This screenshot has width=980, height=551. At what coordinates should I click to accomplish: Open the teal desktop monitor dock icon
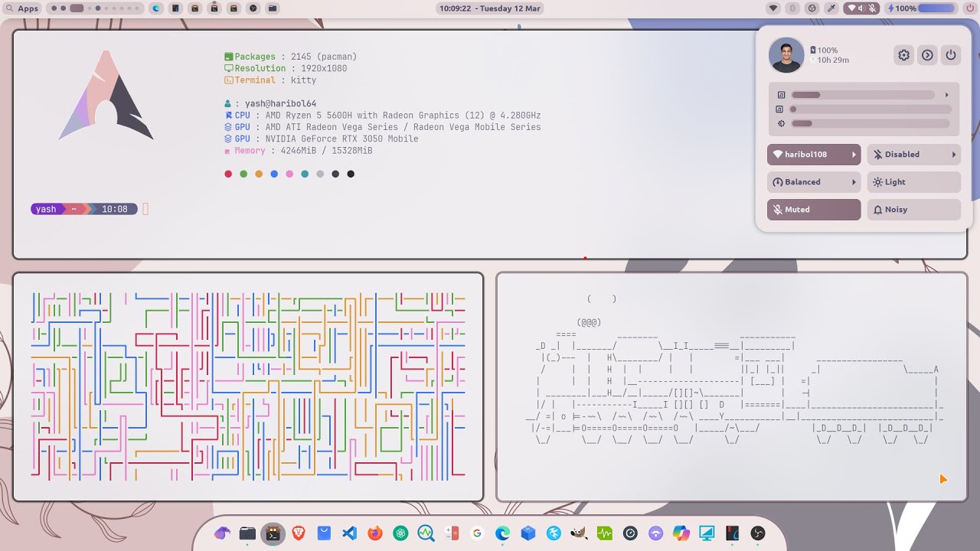pos(707,533)
